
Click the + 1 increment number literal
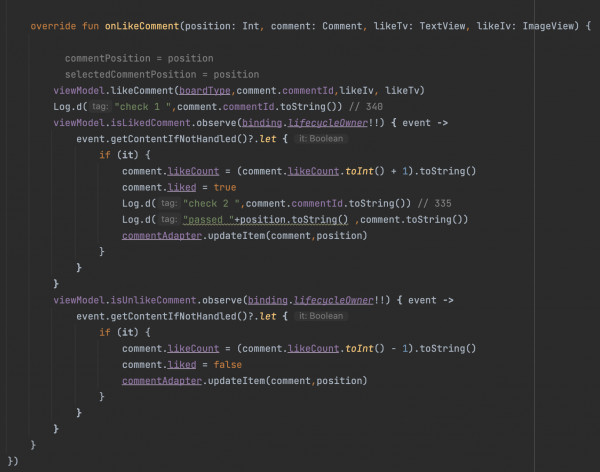[x=405, y=171]
